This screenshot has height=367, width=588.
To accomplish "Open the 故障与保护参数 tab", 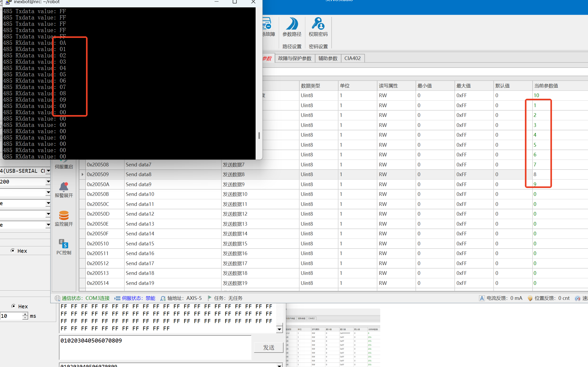I will [x=295, y=58].
